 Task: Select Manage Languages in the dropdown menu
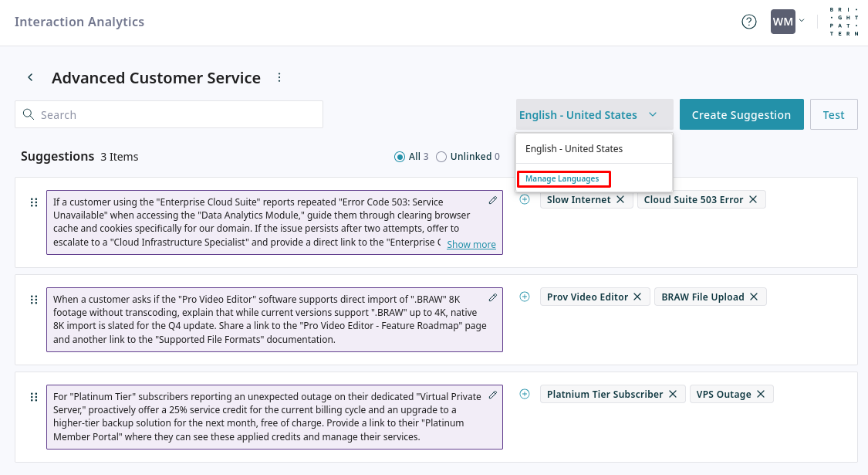point(562,179)
